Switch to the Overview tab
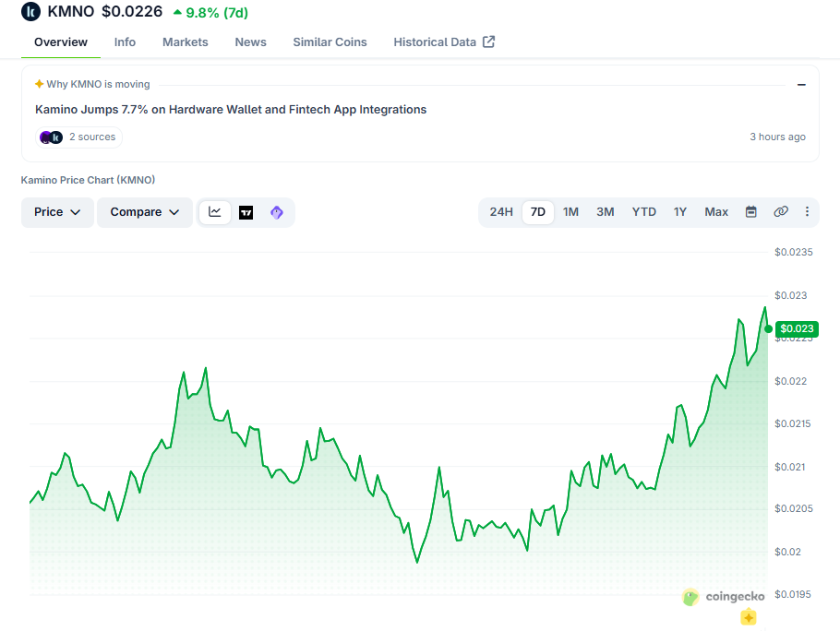The height and width of the screenshot is (631, 840). click(x=61, y=42)
